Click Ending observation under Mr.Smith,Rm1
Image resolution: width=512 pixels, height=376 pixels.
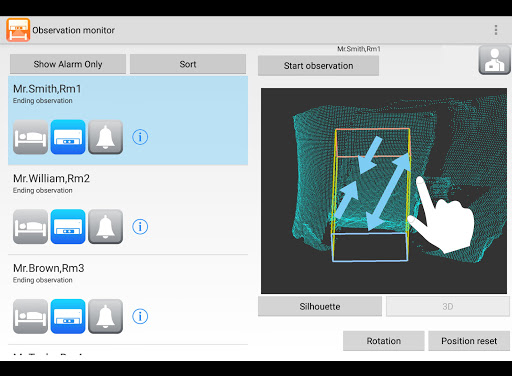click(43, 101)
